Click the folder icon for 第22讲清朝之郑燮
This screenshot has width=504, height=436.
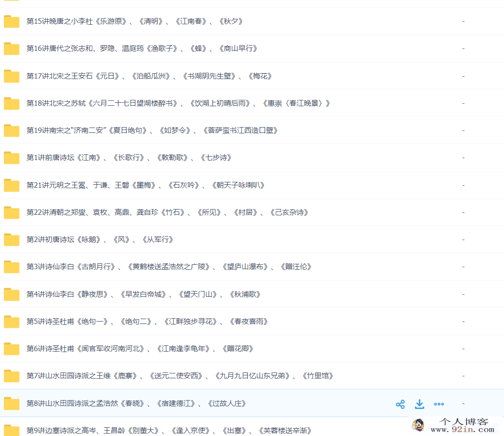[x=12, y=212]
